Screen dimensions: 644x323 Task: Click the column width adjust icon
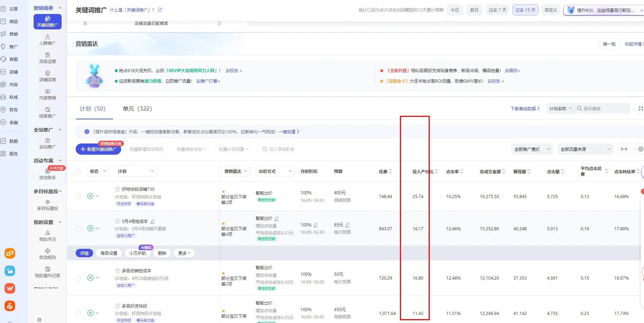tap(624, 149)
